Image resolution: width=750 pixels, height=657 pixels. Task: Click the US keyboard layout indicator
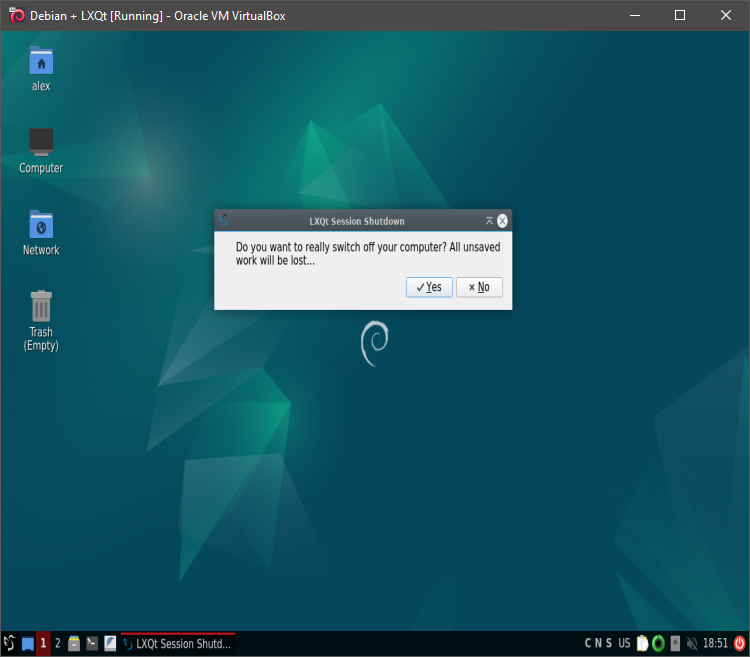tap(624, 644)
